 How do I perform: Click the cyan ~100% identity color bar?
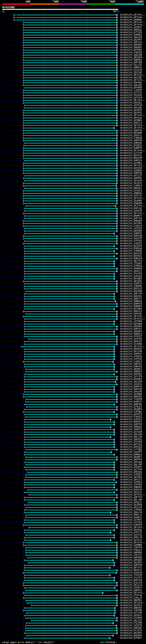(130, 4)
